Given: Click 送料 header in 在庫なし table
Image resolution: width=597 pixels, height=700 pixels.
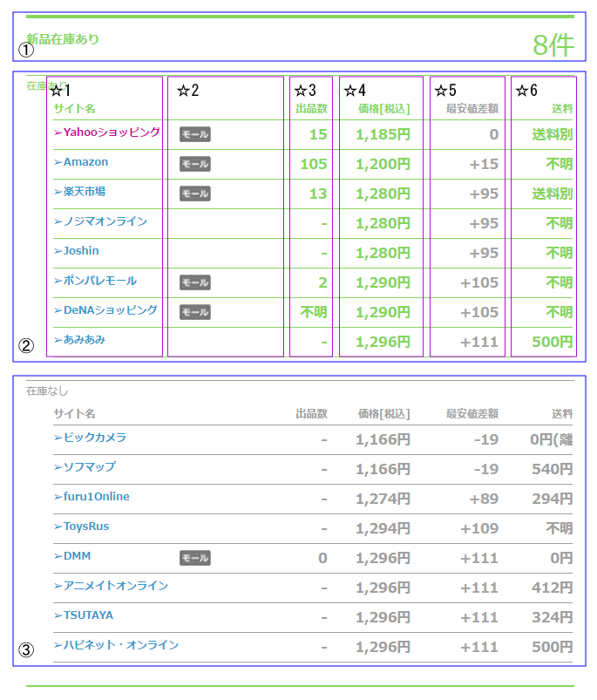Looking at the screenshot, I should click(562, 414).
